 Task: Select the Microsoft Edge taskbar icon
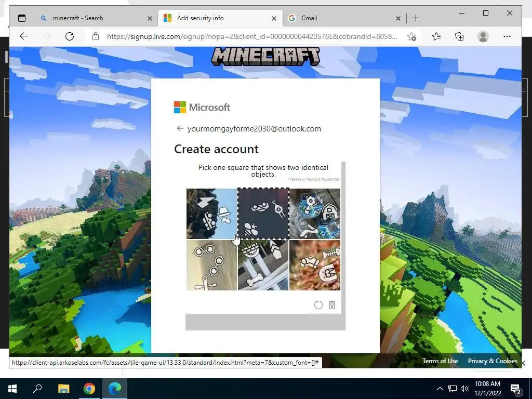pyautogui.click(x=115, y=389)
